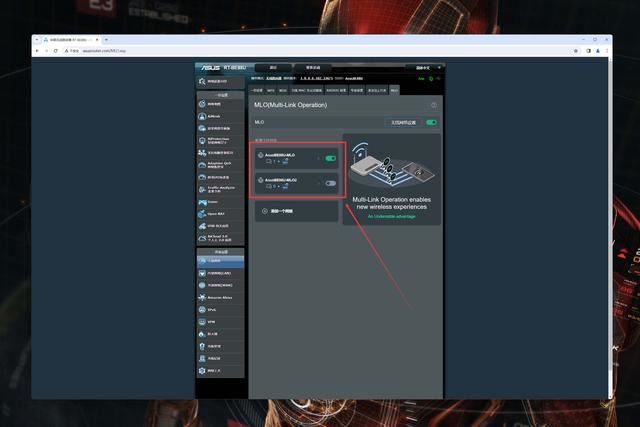Screen dimensions: 640x427
Task: Enable the second MLO network toggle
Action: pos(330,183)
